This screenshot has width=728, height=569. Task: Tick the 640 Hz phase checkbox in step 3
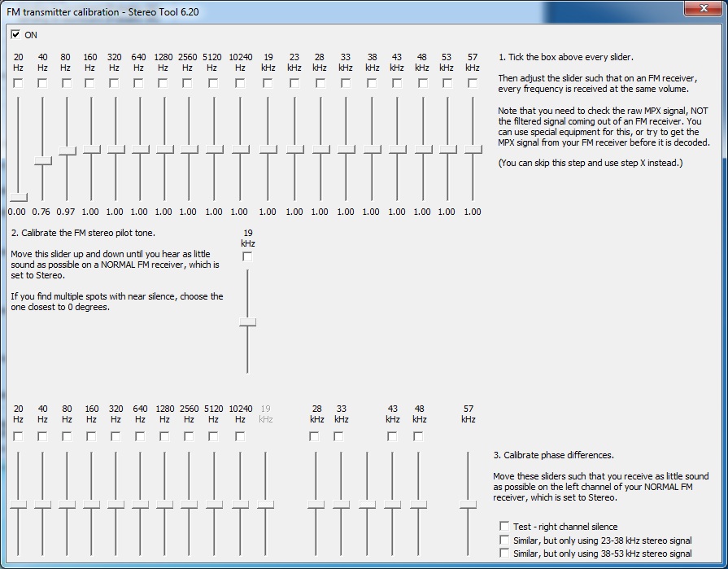[x=140, y=436]
